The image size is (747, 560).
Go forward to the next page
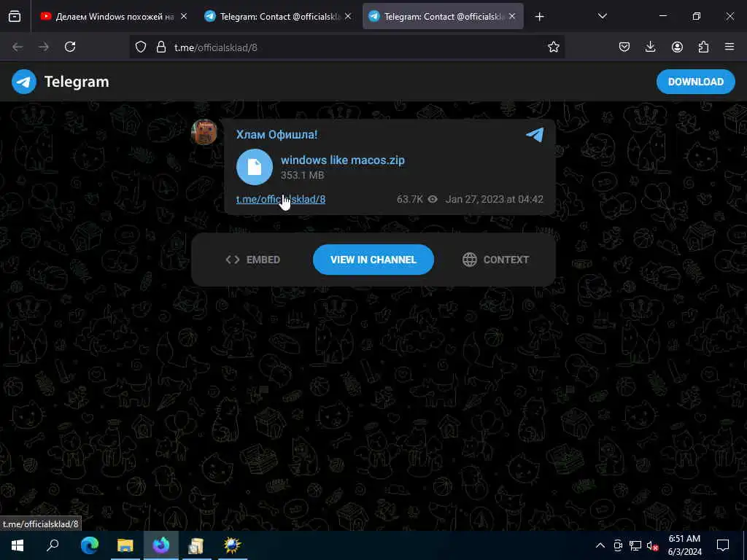(44, 47)
